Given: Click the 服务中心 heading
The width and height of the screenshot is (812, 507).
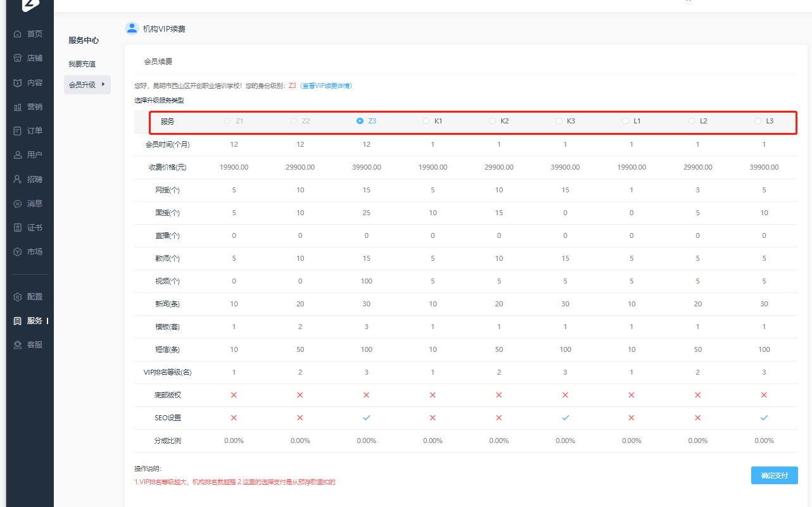Looking at the screenshot, I should (84, 41).
